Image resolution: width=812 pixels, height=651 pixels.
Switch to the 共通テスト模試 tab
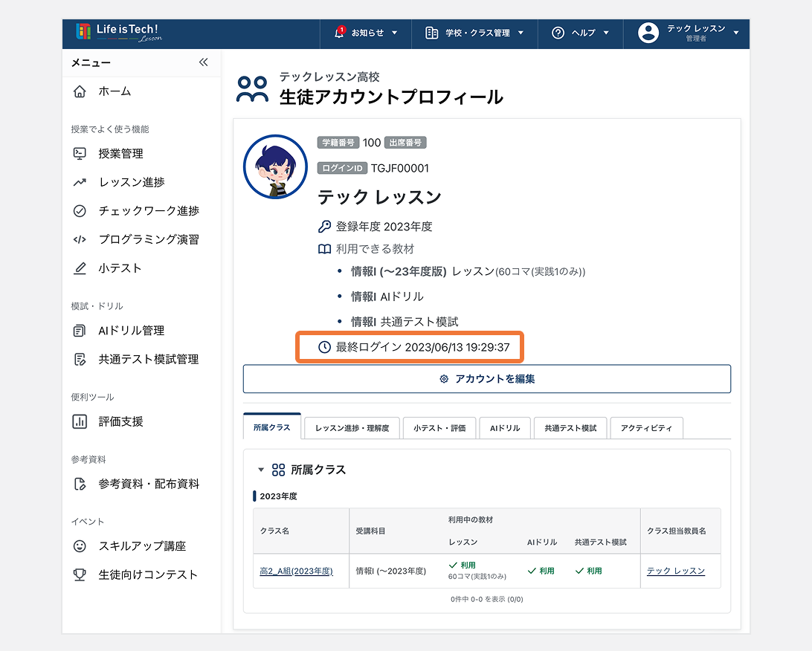pos(570,428)
